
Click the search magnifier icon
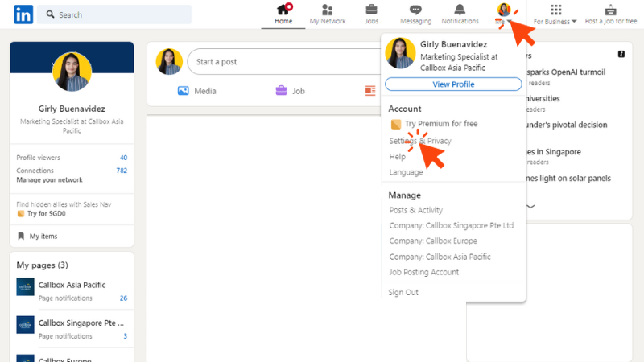(50, 14)
